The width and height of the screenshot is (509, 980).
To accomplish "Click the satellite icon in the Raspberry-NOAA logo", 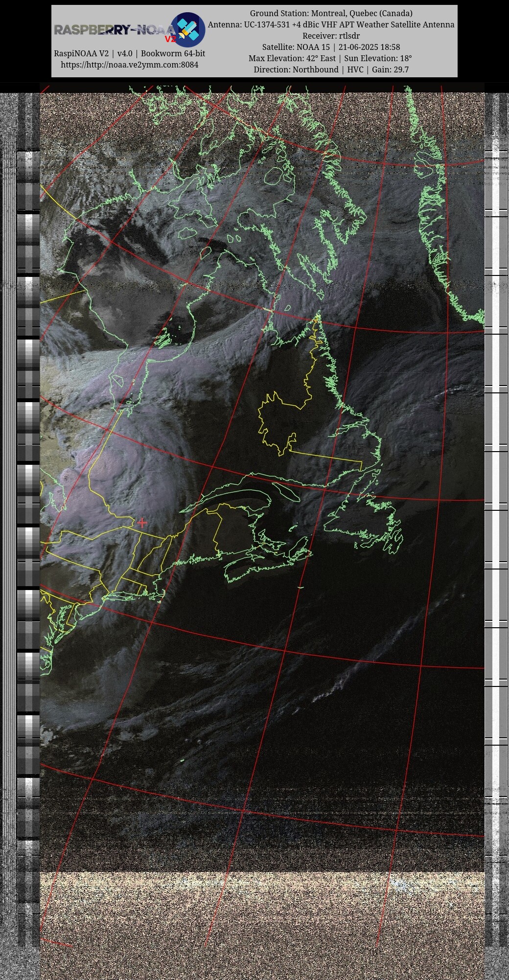I will (187, 29).
